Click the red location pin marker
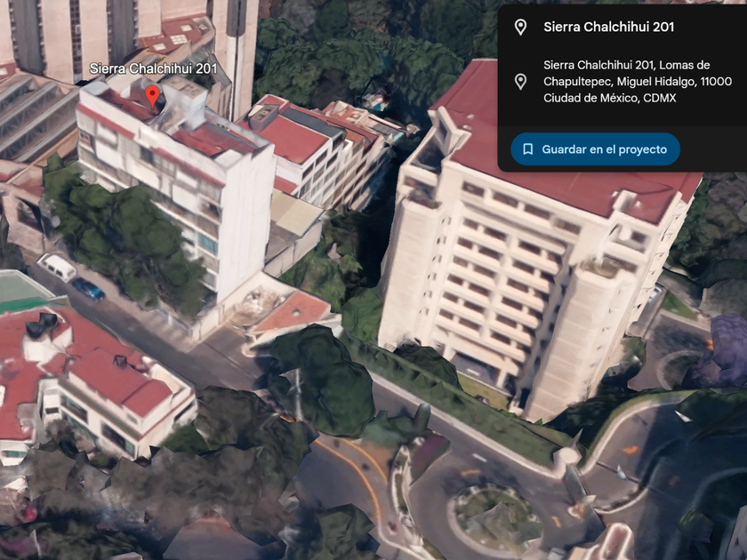Viewport: 747px width, 560px height. coord(152,97)
